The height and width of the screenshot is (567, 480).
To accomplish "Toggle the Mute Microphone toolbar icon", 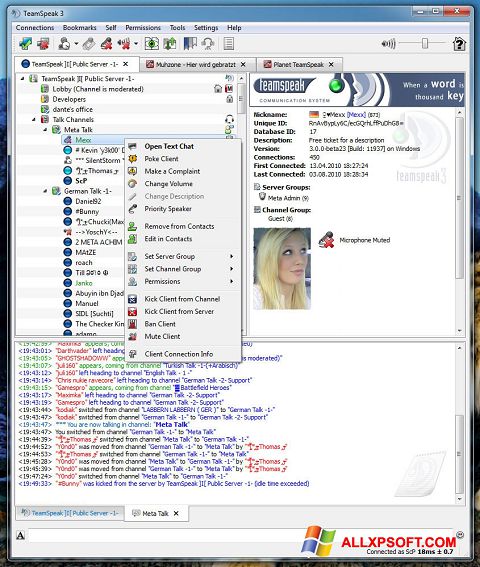I will click(107, 44).
